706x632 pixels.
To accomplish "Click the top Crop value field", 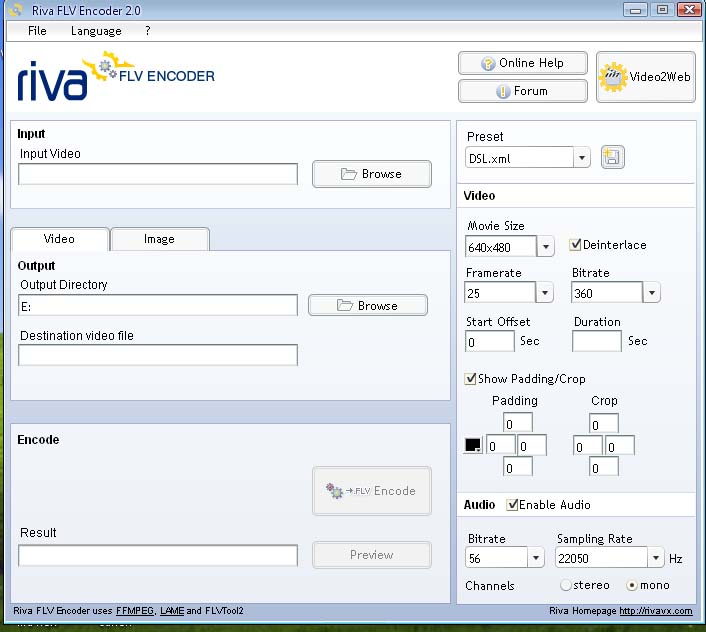I will click(604, 424).
